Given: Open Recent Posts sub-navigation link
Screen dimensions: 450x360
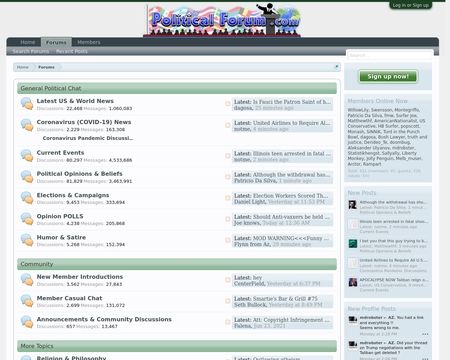Looking at the screenshot, I should point(72,51).
